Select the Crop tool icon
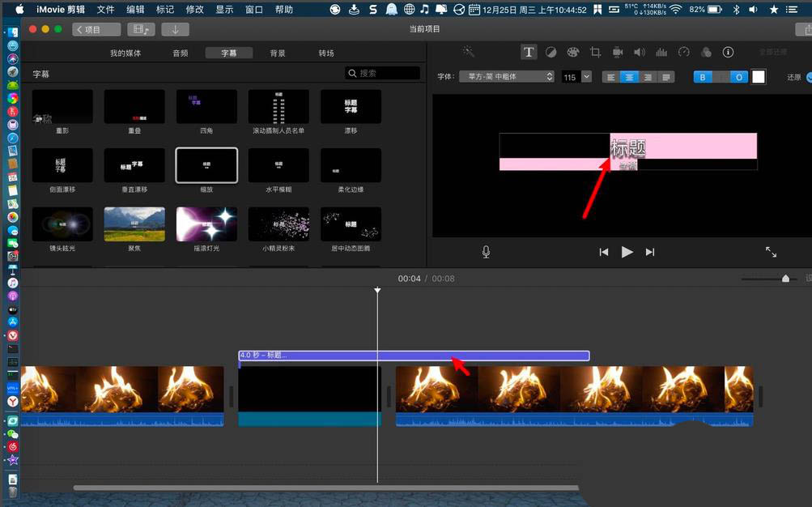812x507 pixels. click(x=595, y=52)
